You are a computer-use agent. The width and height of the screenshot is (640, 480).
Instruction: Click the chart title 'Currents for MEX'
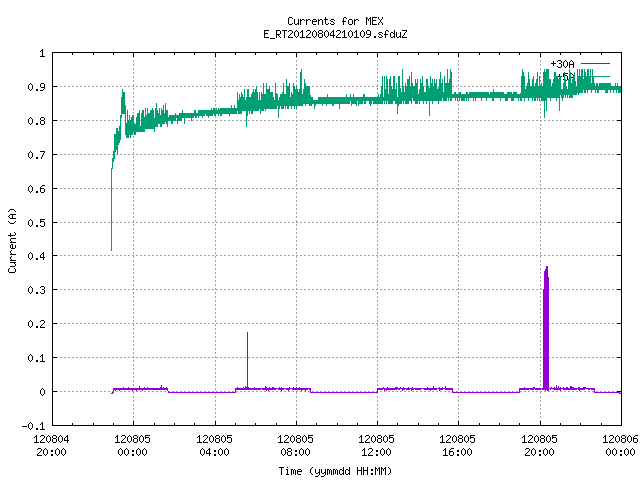335,21
